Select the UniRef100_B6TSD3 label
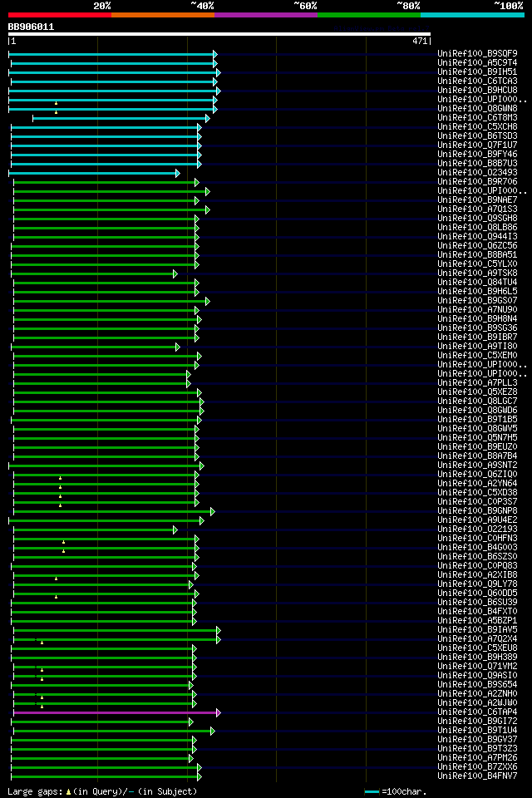Screen dimensions: 532x798 point(477,135)
